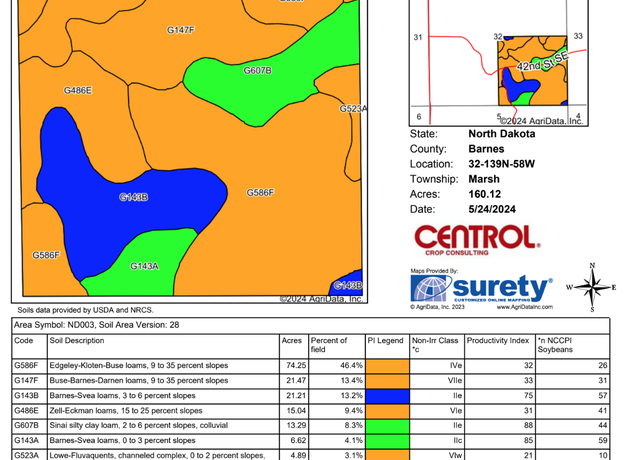Click the township value 'Marsh'
Screen dimensions: 640x460
484,179
